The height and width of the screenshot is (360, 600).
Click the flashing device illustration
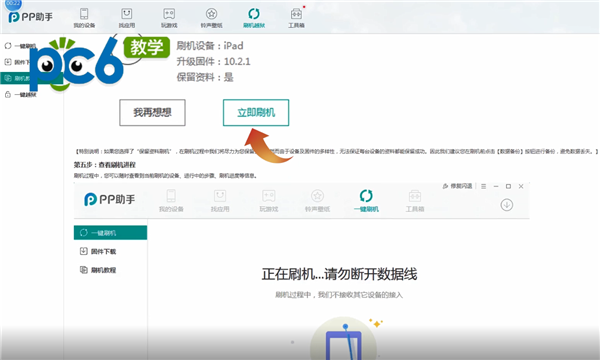point(344,339)
